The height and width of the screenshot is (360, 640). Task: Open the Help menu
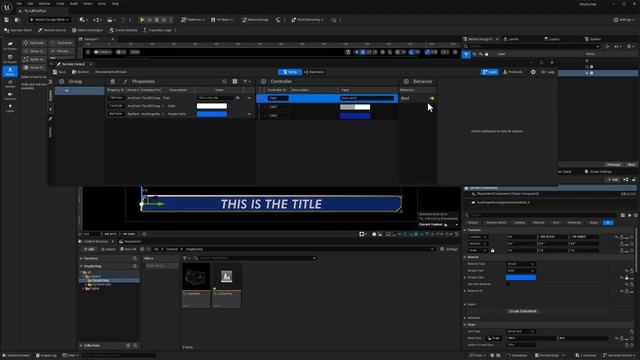pos(116,4)
